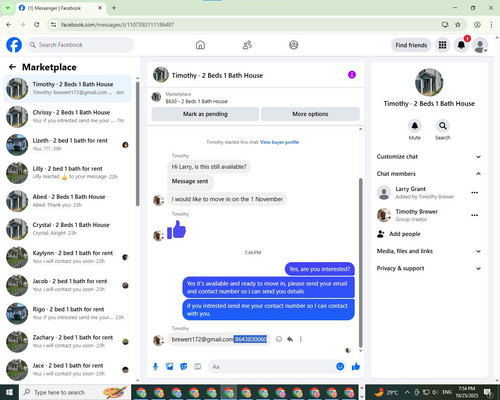Open the Rigo - 2 bed 1 bath for rent chat
This screenshot has height=400, width=500.
(x=68, y=313)
